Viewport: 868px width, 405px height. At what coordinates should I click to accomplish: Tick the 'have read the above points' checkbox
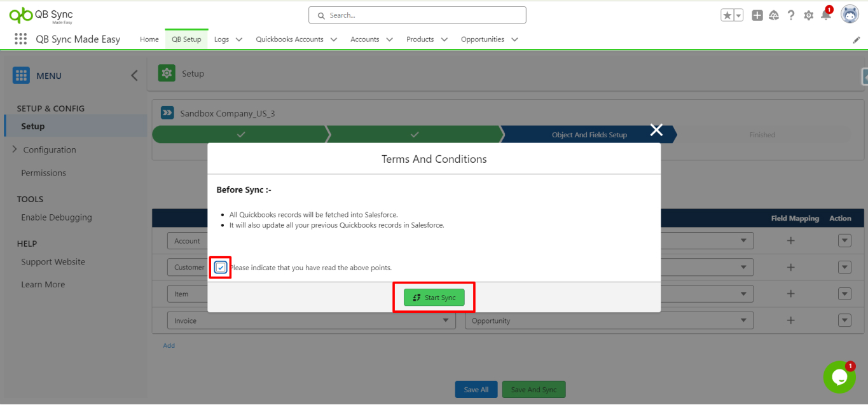[221, 268]
